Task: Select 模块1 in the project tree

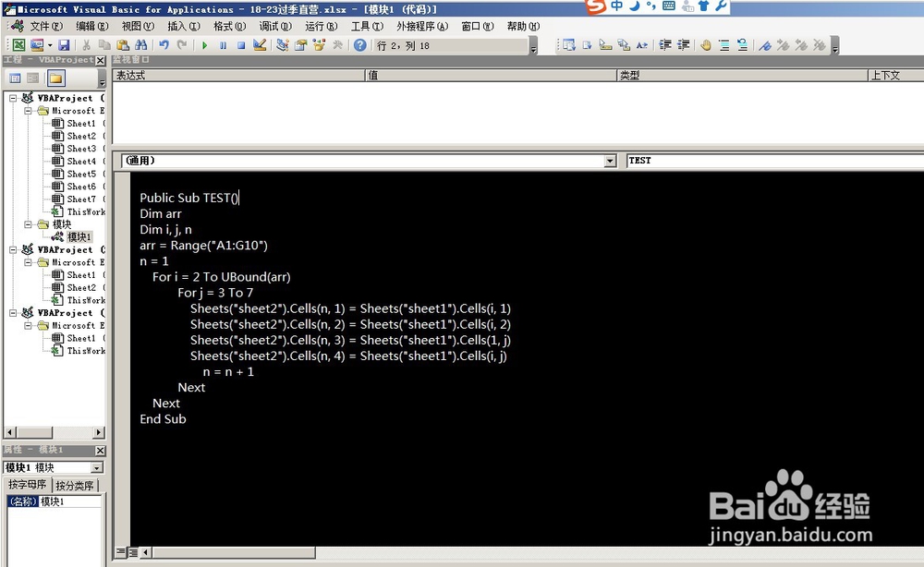Action: [x=79, y=236]
